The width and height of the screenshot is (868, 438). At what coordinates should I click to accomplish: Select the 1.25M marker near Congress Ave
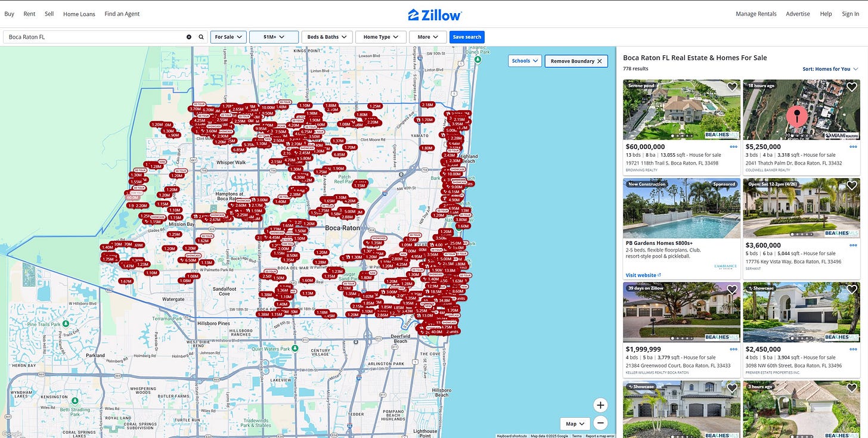click(374, 106)
